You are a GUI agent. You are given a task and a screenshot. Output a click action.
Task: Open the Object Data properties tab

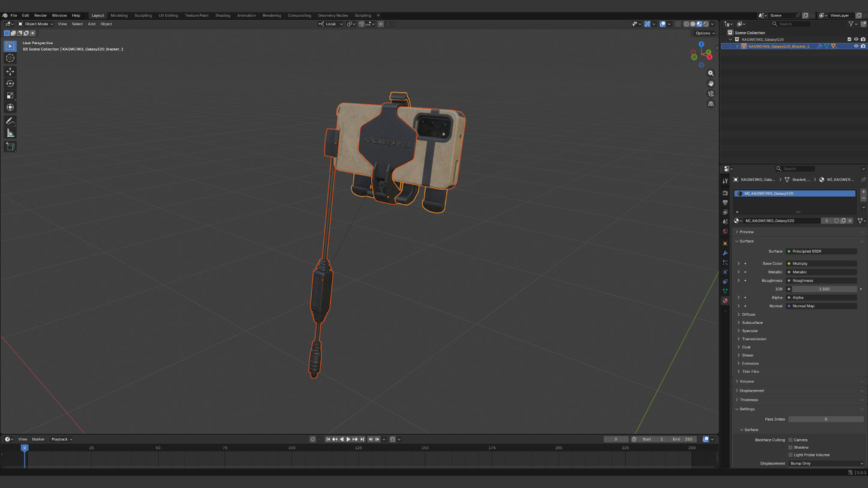pyautogui.click(x=725, y=291)
